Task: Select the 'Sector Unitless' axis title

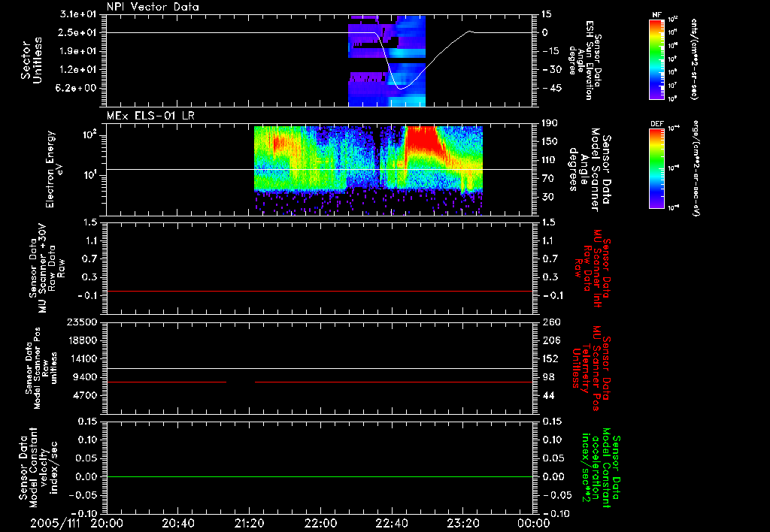Action: click(x=32, y=60)
